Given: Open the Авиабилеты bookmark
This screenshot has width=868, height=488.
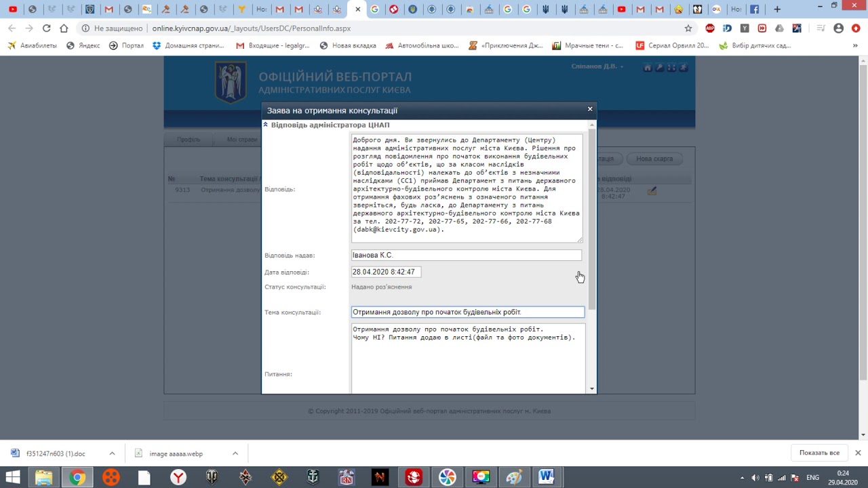Looking at the screenshot, I should click(x=32, y=45).
